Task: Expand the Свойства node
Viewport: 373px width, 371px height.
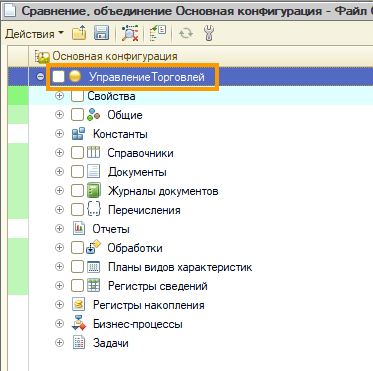Action: [x=59, y=96]
